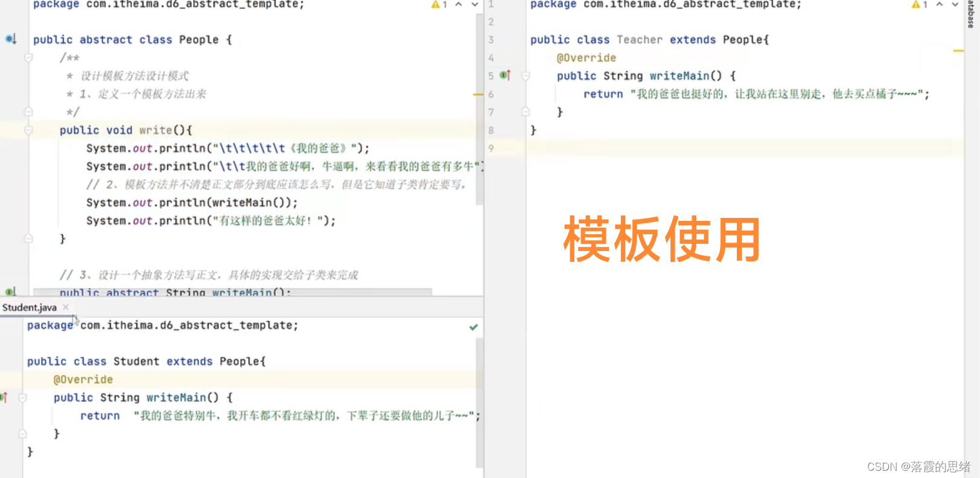Click the vertical scrollbar of the Student editor
980x478 pixels.
[480, 402]
